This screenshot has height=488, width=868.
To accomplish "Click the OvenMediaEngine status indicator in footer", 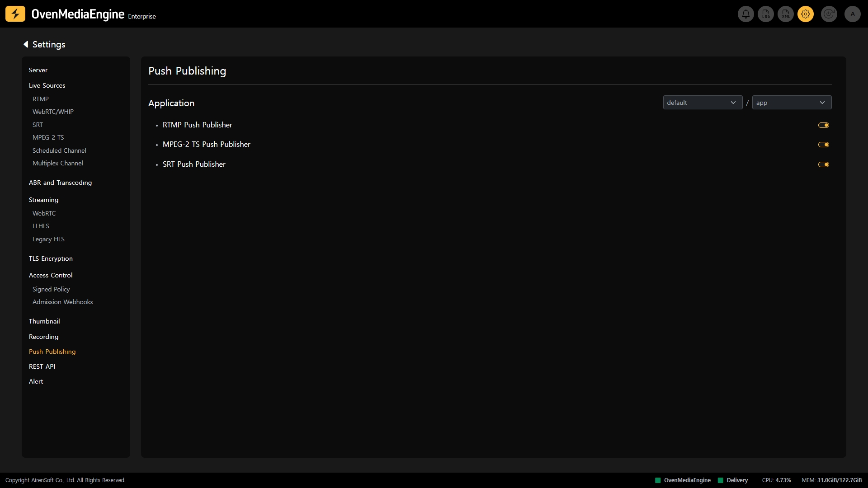I will point(683,480).
